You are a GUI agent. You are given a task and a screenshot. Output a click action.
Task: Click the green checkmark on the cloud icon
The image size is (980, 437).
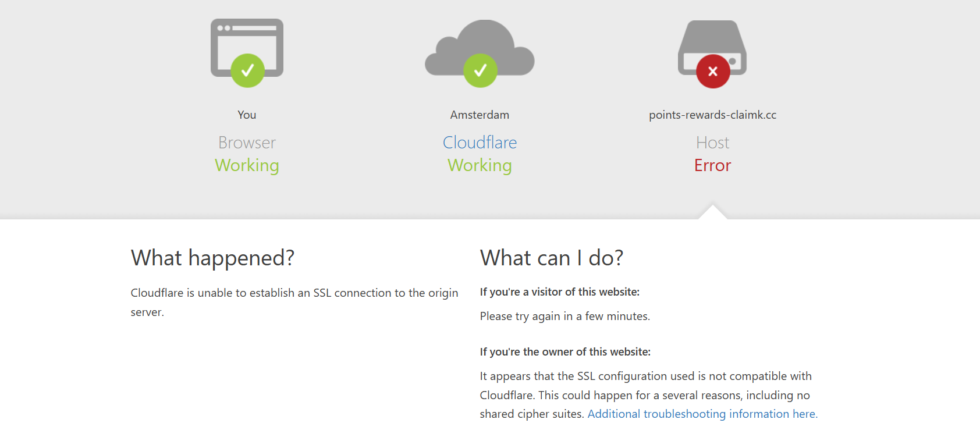480,70
